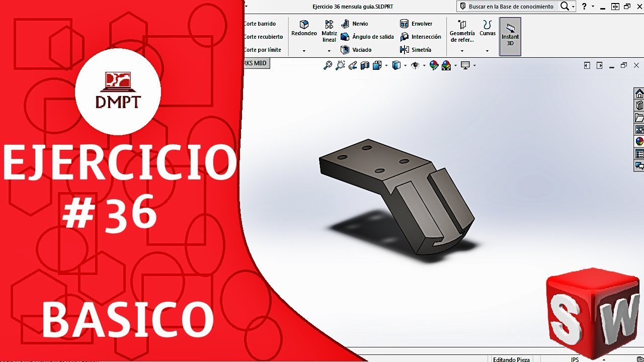Viewport: 644px width, 362px height.
Task: Expand Geometría de referencia dropdown arrow
Action: pyautogui.click(x=462, y=51)
